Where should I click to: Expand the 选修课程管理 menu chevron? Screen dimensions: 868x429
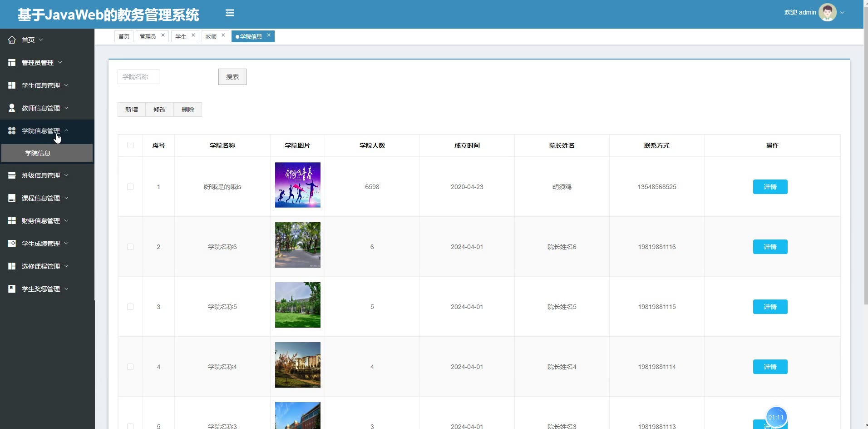[x=66, y=266]
